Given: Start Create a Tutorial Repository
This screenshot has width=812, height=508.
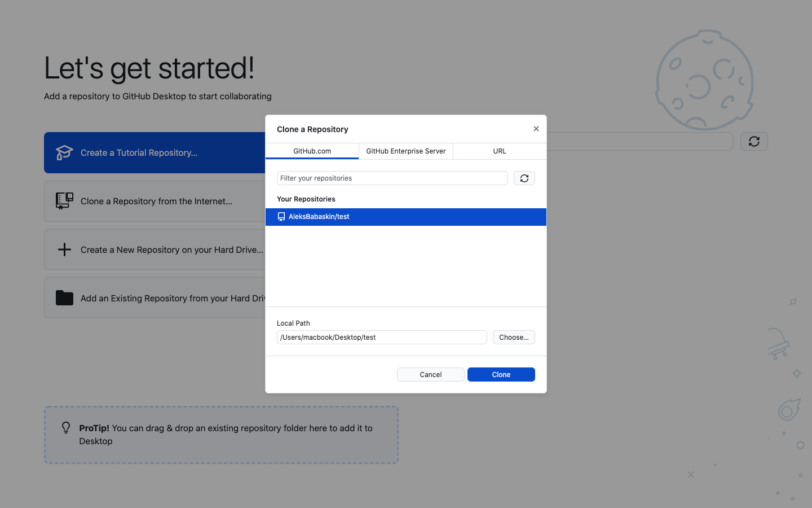Looking at the screenshot, I should pos(155,152).
